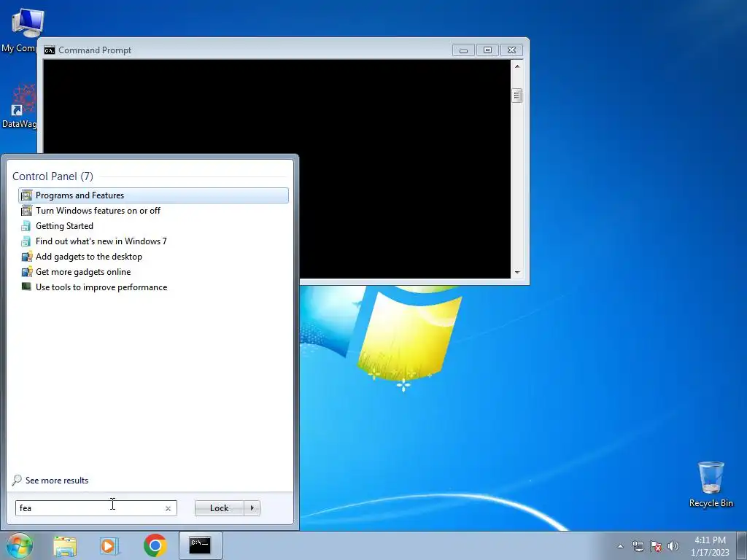The height and width of the screenshot is (560, 747).
Task: Click the search magnifier beside See more results
Action: pos(17,480)
